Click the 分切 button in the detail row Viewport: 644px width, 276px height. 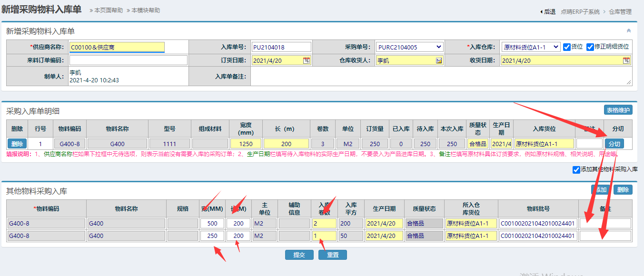614,144
